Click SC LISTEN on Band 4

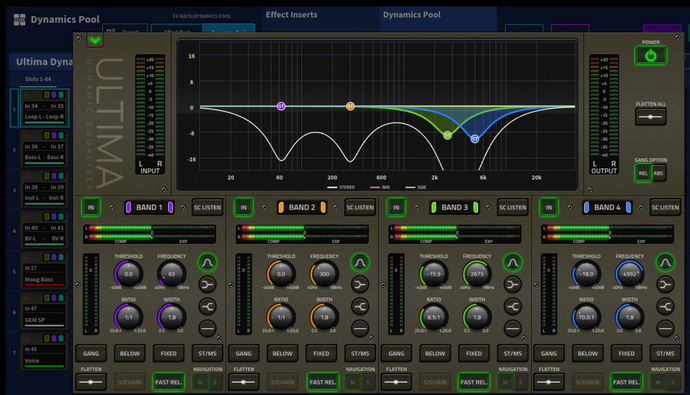(x=665, y=208)
